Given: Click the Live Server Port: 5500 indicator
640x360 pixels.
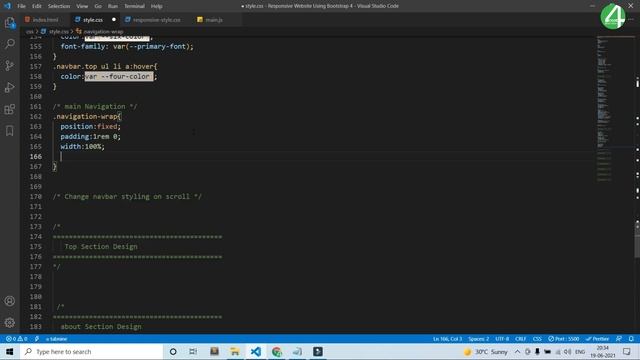Looking at the screenshot, I should pos(563,339).
